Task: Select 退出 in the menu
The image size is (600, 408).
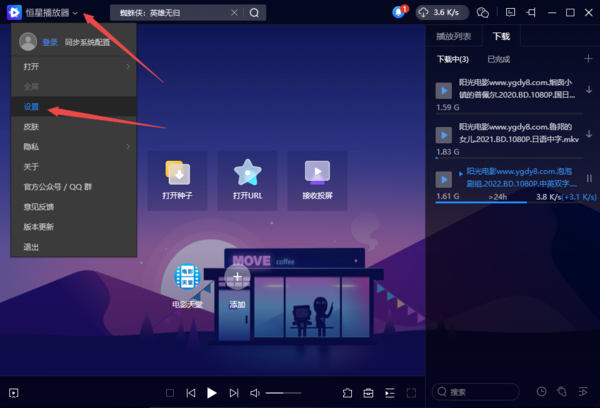Action: tap(74, 247)
